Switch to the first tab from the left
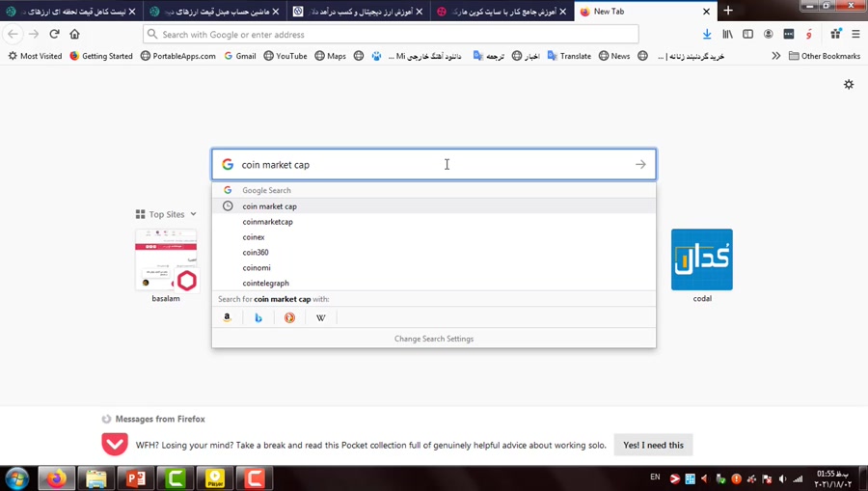 click(70, 11)
